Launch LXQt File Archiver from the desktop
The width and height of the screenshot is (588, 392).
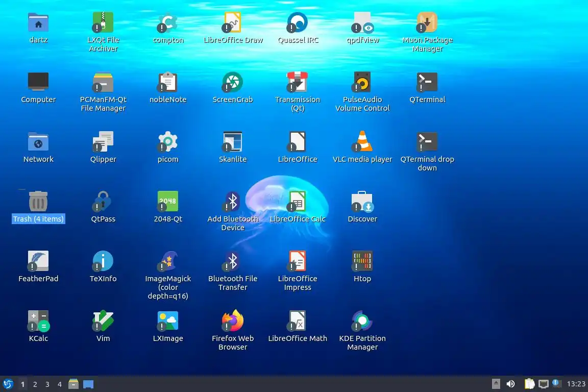[x=103, y=22]
